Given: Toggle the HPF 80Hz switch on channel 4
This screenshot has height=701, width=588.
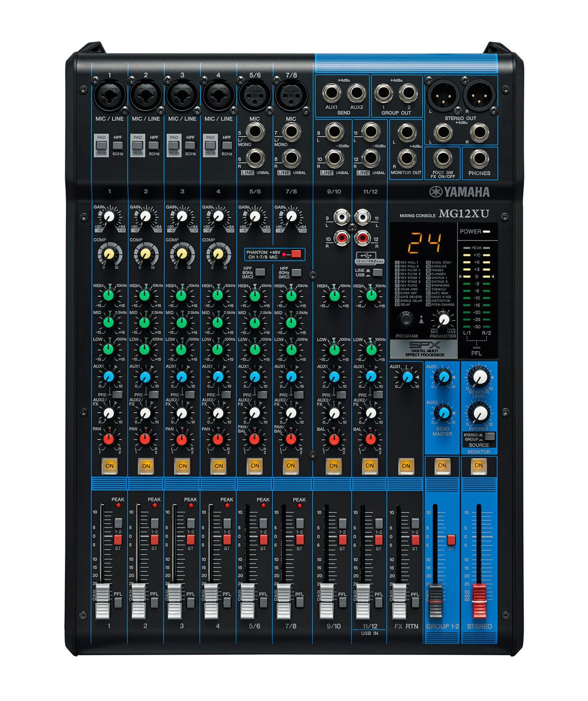Looking at the screenshot, I should 227,145.
